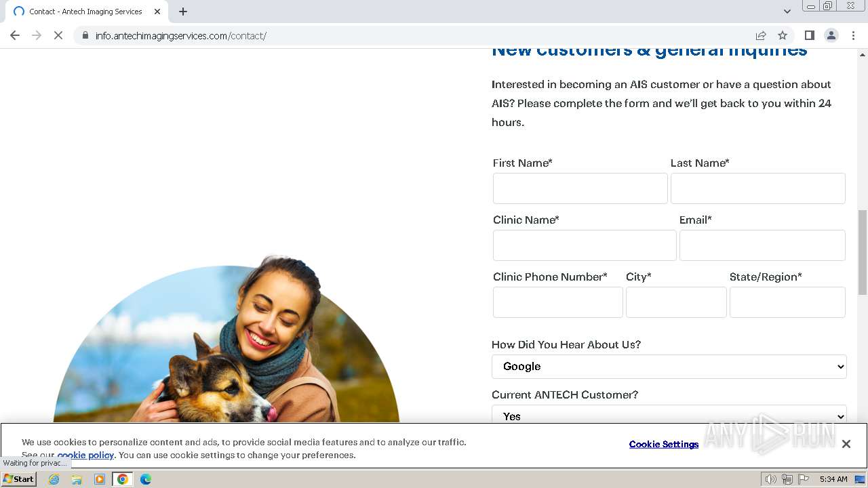Toggle the browser side panel

[809, 35]
